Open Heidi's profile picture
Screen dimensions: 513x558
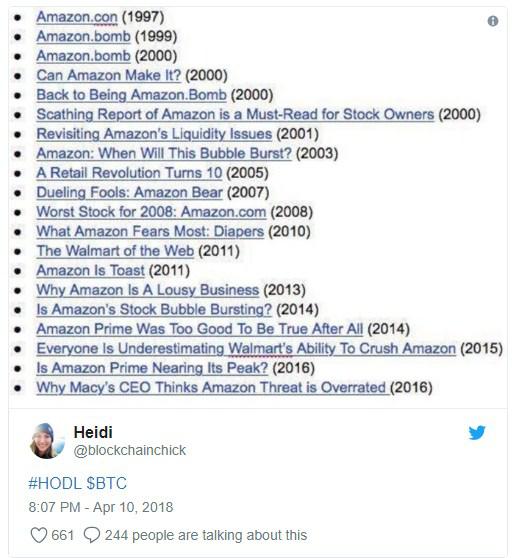(x=47, y=441)
